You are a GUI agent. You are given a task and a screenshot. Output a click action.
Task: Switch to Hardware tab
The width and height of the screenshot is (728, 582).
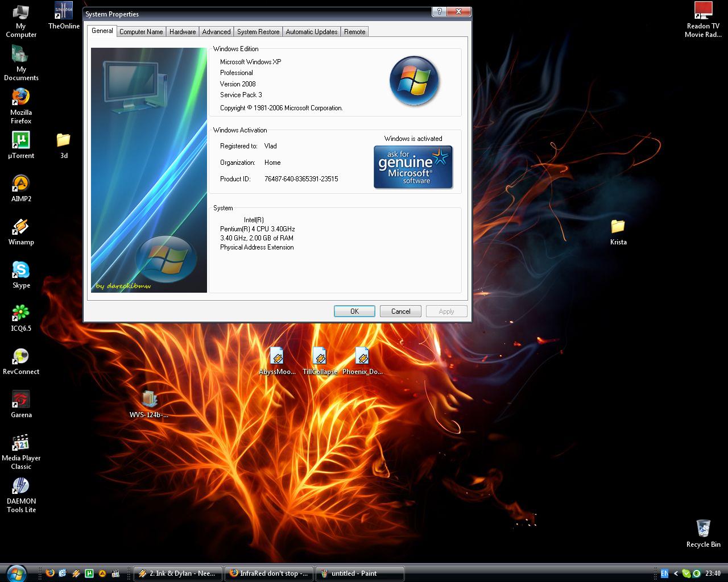tap(183, 32)
